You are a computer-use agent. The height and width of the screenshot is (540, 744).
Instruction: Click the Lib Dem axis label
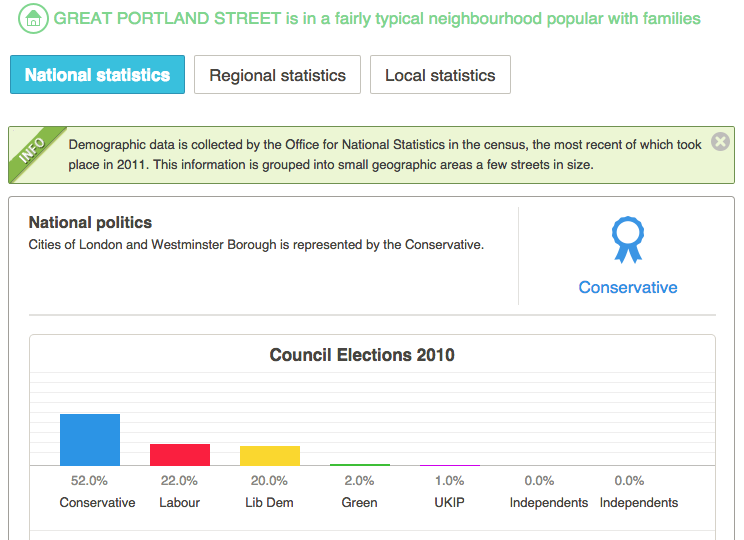pyautogui.click(x=270, y=502)
